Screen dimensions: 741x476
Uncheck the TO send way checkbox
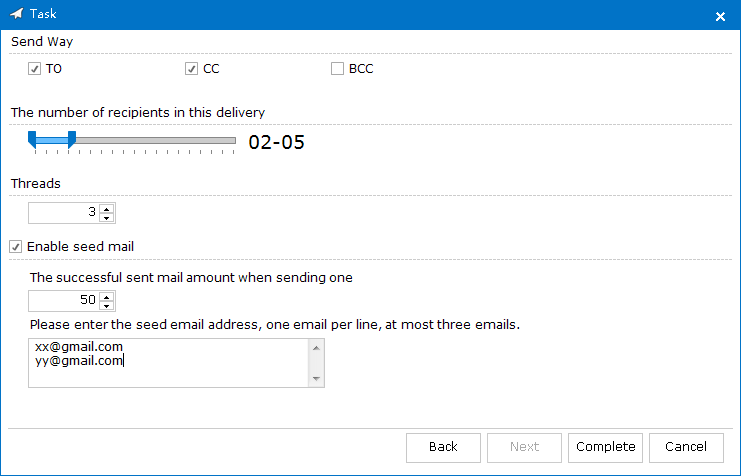tap(34, 69)
